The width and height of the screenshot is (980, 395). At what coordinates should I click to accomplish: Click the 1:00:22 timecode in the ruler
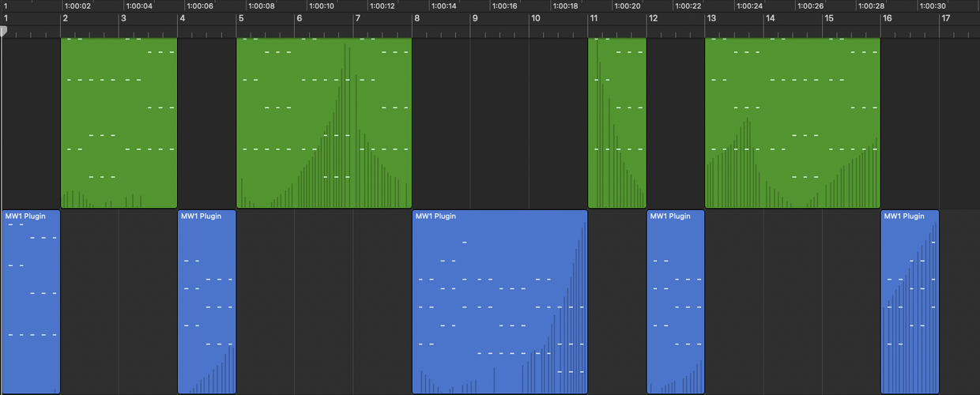coord(687,6)
